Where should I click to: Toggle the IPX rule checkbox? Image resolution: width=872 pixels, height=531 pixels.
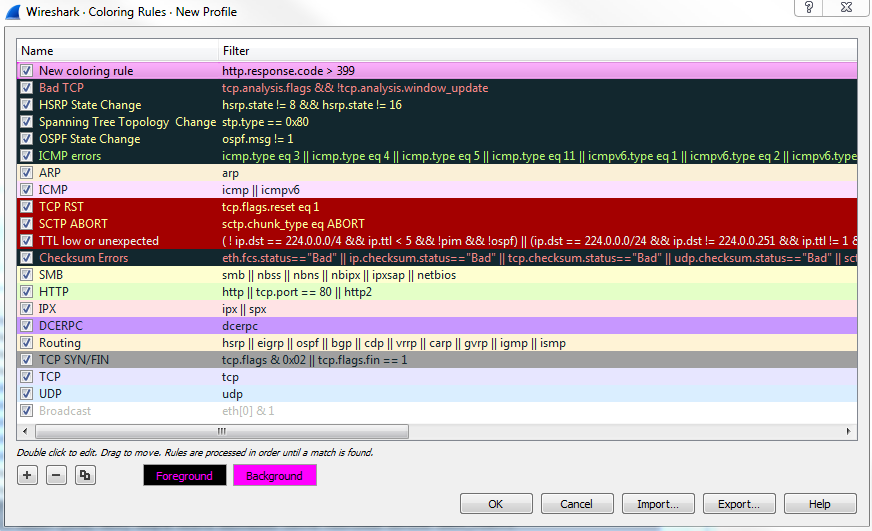point(26,309)
